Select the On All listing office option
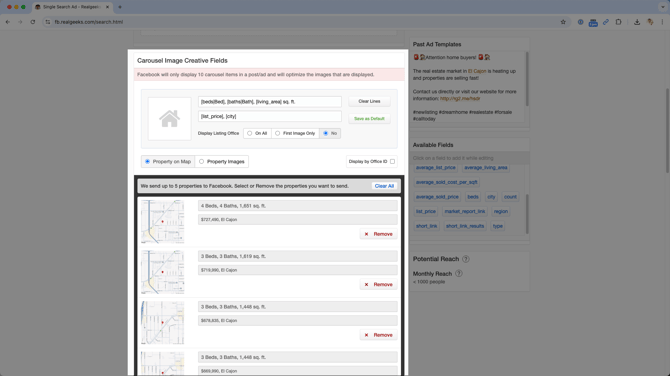 pyautogui.click(x=257, y=133)
